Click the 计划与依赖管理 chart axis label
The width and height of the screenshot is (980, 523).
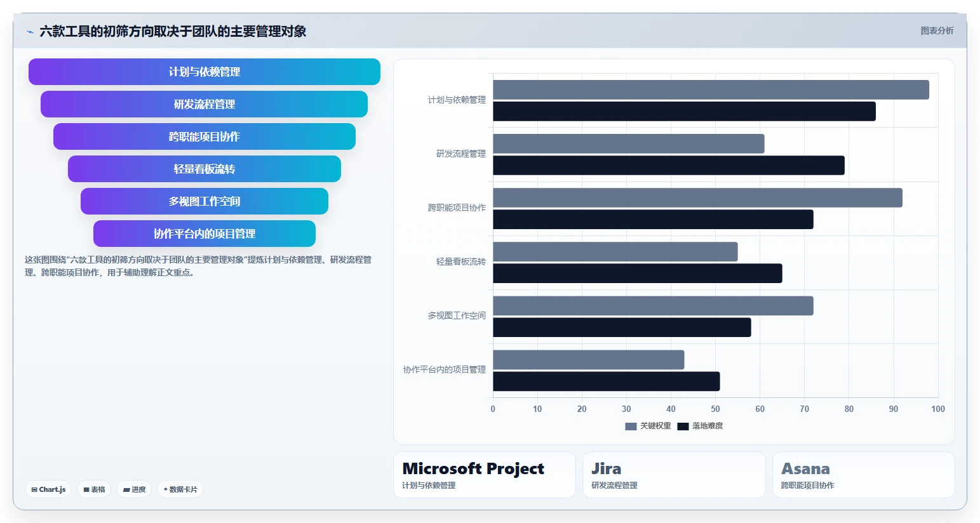click(x=457, y=100)
